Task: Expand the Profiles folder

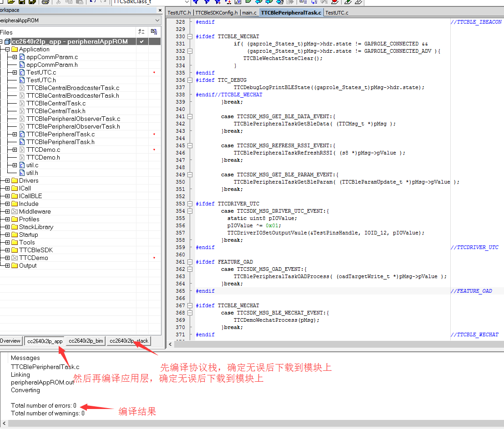Action: pos(7,219)
